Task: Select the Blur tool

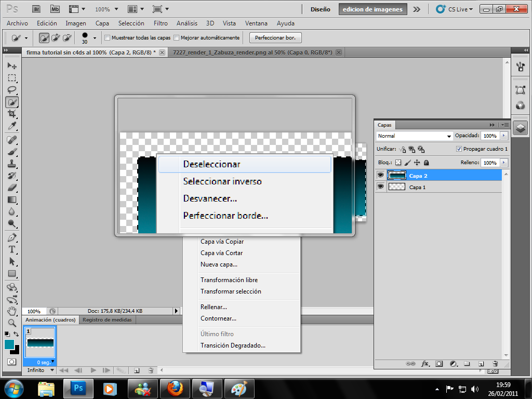Action: [12, 211]
